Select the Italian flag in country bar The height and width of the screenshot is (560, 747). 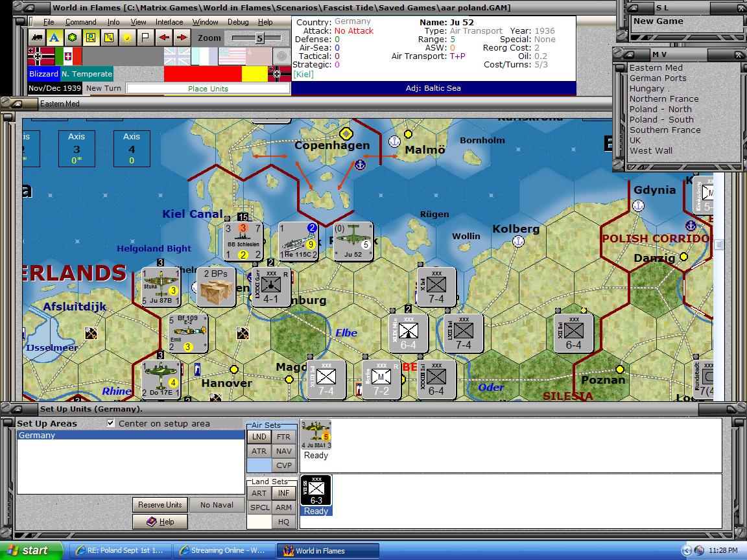coord(69,56)
